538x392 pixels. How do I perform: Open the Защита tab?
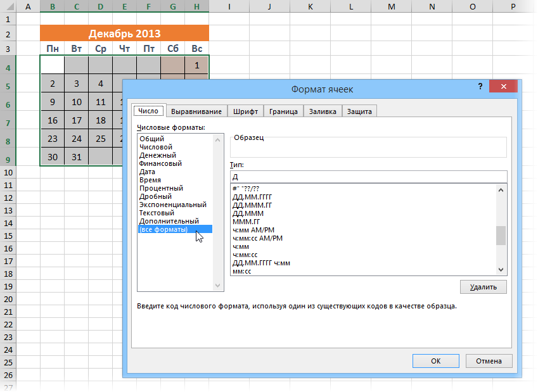pos(359,111)
